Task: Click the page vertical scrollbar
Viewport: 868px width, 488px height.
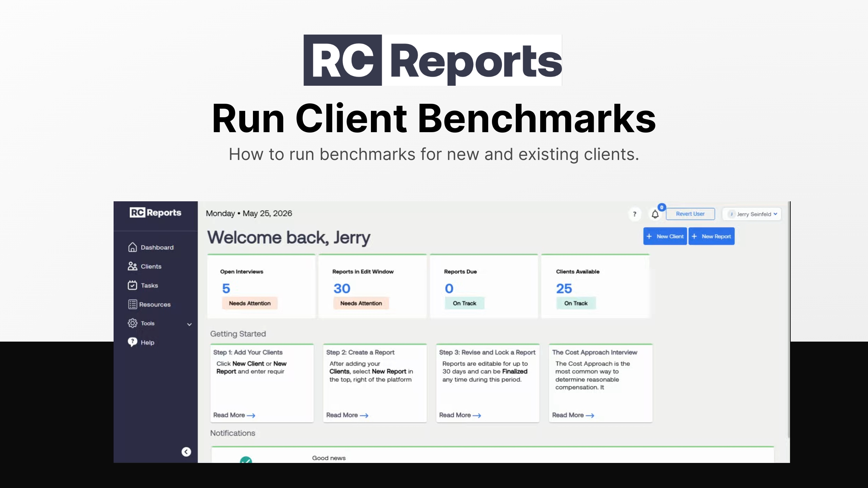Action: click(x=789, y=320)
